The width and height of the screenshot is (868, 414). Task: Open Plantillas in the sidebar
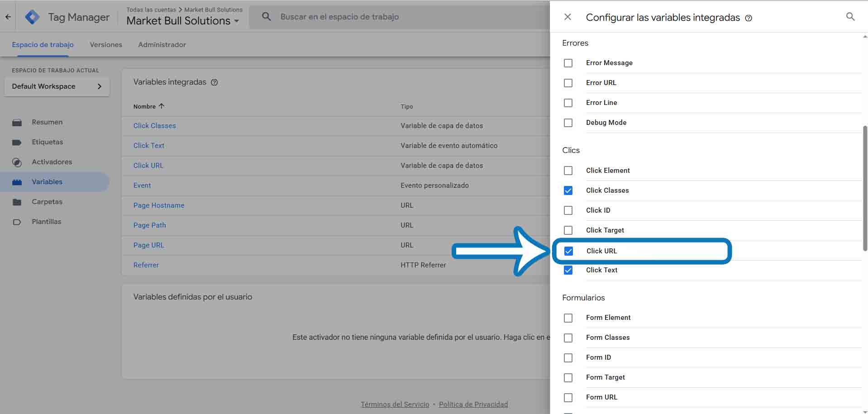click(x=46, y=222)
